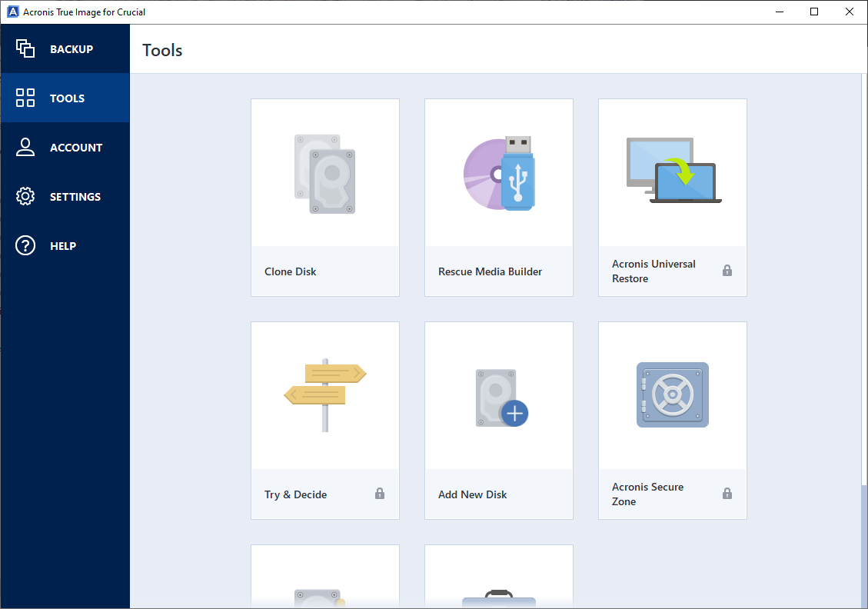Open Add New Disk label
Screen dimensions: 868x609
[x=472, y=495]
